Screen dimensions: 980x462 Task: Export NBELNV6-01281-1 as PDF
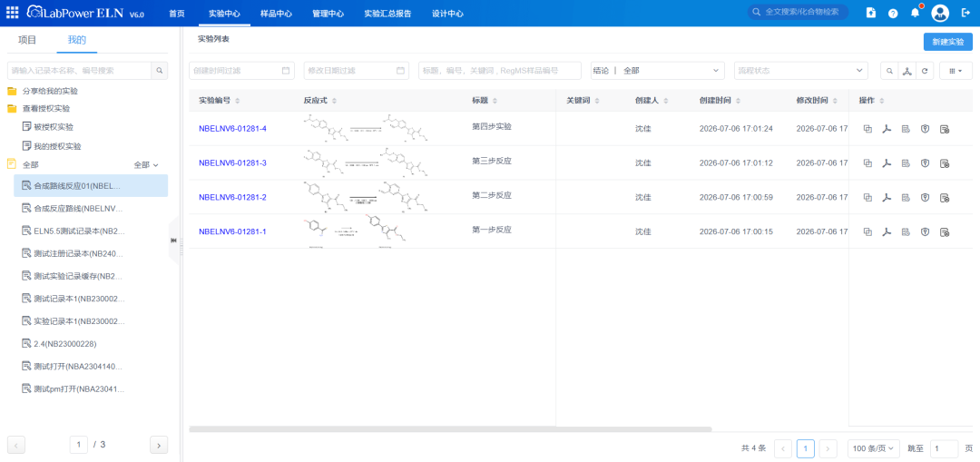tap(886, 232)
